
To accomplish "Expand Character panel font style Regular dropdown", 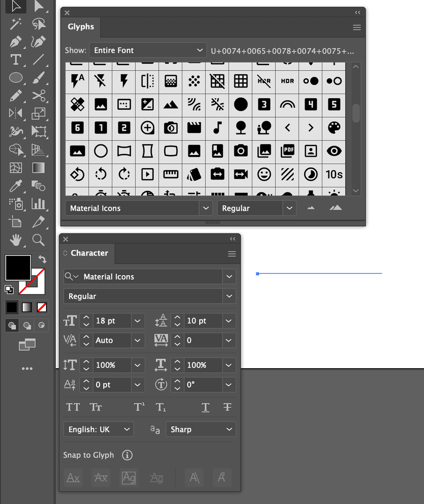I will [229, 296].
